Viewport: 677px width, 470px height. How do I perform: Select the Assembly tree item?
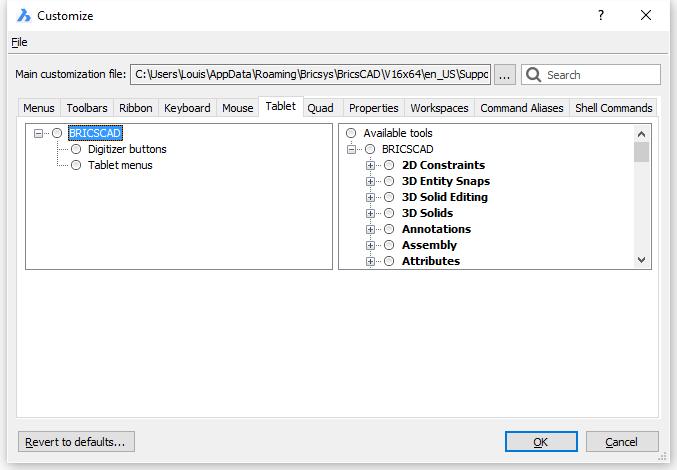[x=429, y=245]
